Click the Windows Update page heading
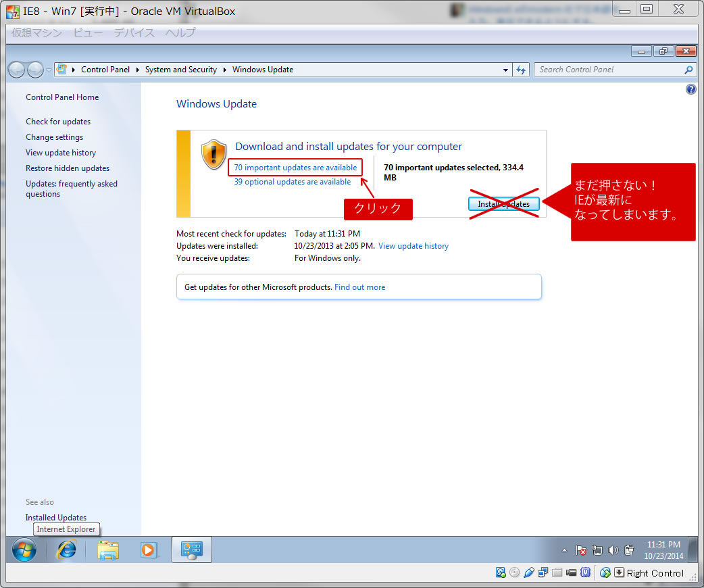Image resolution: width=704 pixels, height=588 pixels. [216, 104]
